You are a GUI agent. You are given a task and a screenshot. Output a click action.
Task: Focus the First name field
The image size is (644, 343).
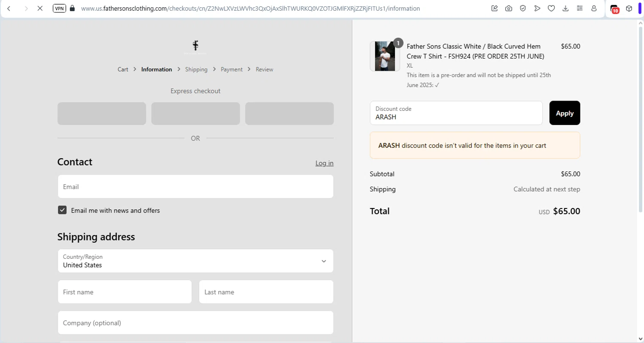coord(125,292)
